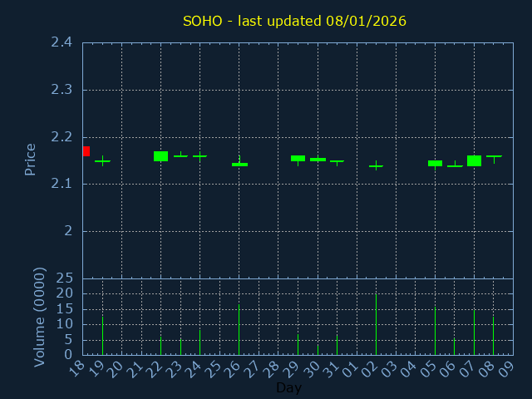Click the 2.1 price tick label
Viewport: 532px width, 399px height.
tap(60, 184)
